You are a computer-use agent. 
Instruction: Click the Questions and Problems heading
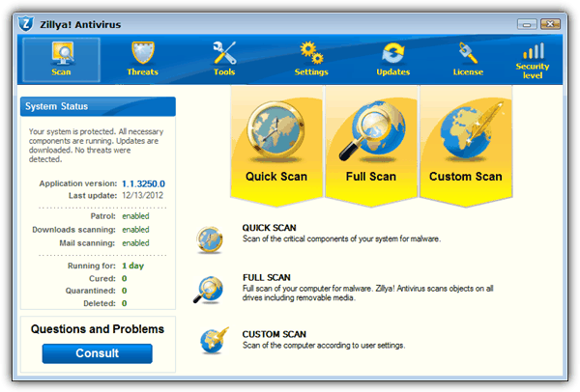(x=98, y=329)
